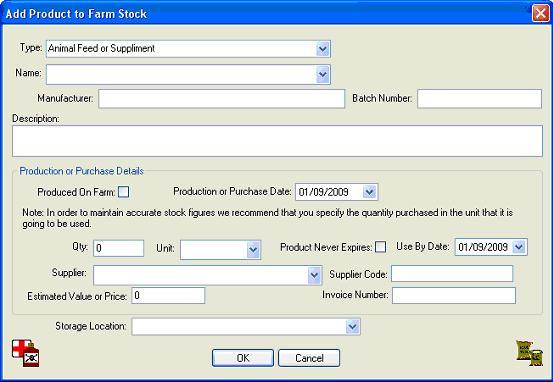This screenshot has width=553, height=382.
Task: Open the Production or Purchase Date picker
Action: pyautogui.click(x=369, y=192)
